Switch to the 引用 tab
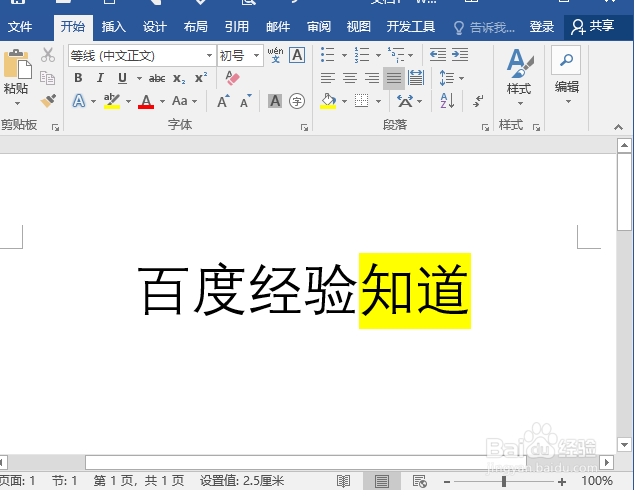This screenshot has height=490, width=634. [x=237, y=27]
